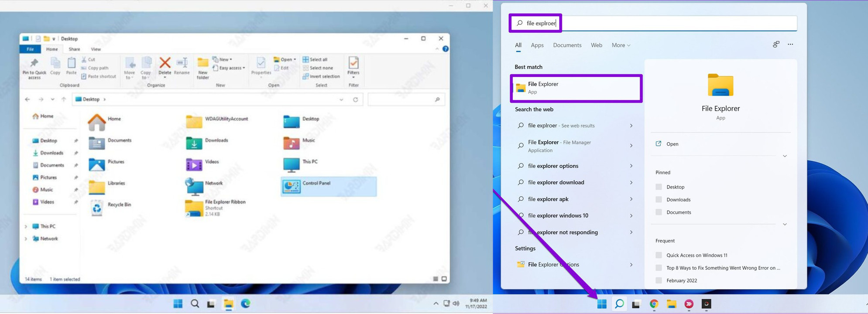Switch Explorer to large icons view in status bar

point(444,279)
